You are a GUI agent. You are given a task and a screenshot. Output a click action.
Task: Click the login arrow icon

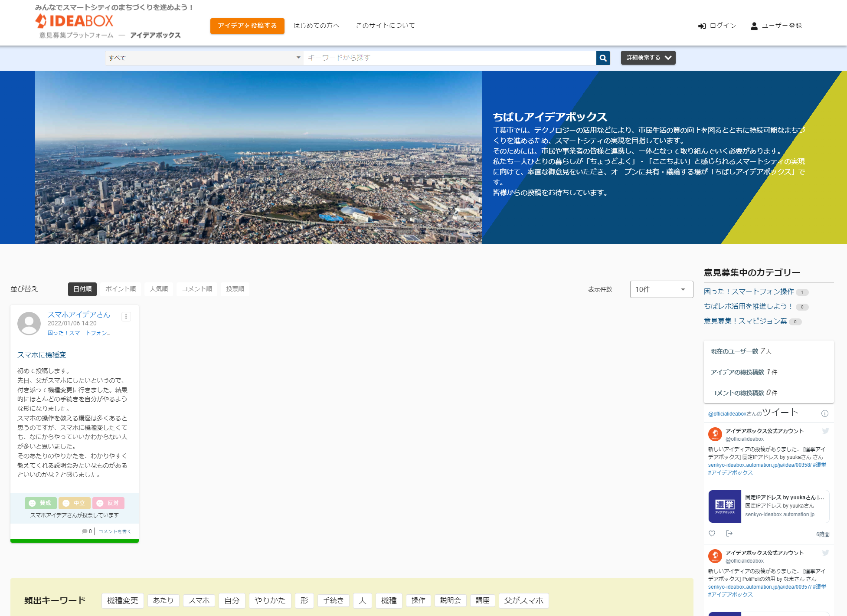pyautogui.click(x=702, y=26)
